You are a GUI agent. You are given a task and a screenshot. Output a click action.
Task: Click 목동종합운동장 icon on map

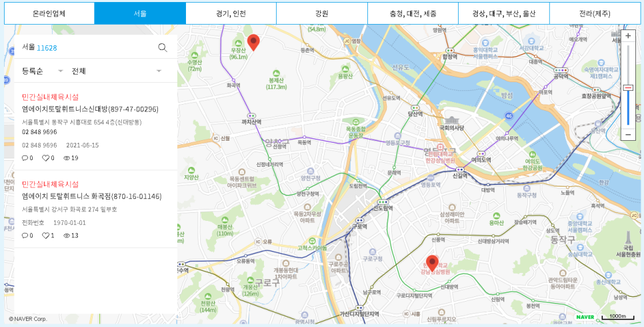point(356,123)
